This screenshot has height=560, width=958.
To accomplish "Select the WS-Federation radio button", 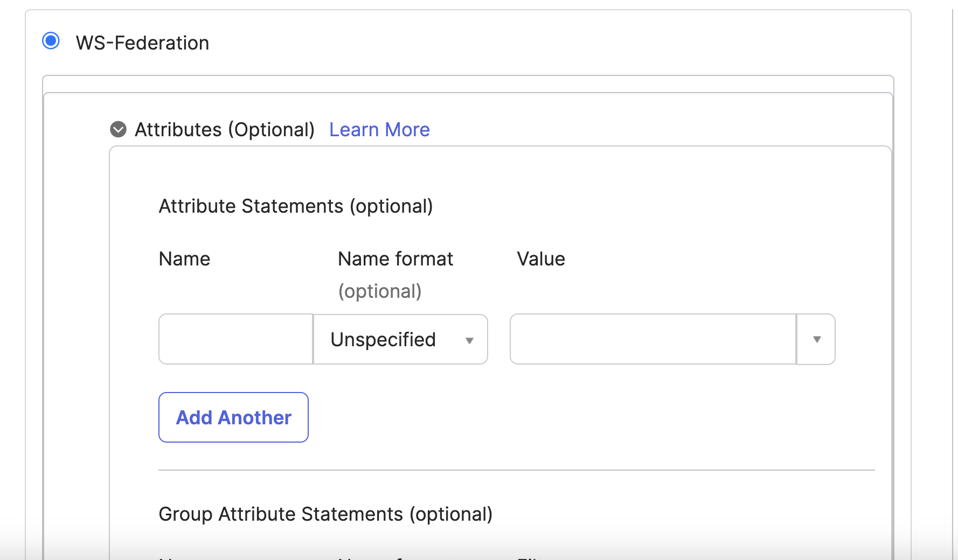I will point(51,40).
